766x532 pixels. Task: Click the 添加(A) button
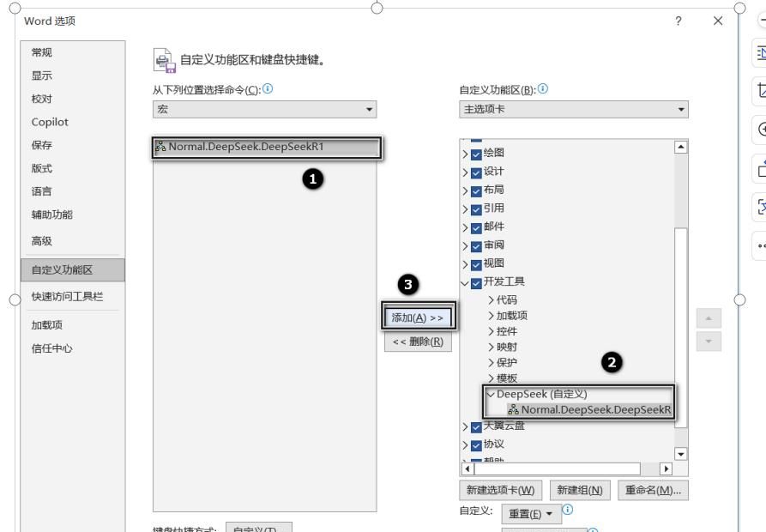click(x=418, y=317)
